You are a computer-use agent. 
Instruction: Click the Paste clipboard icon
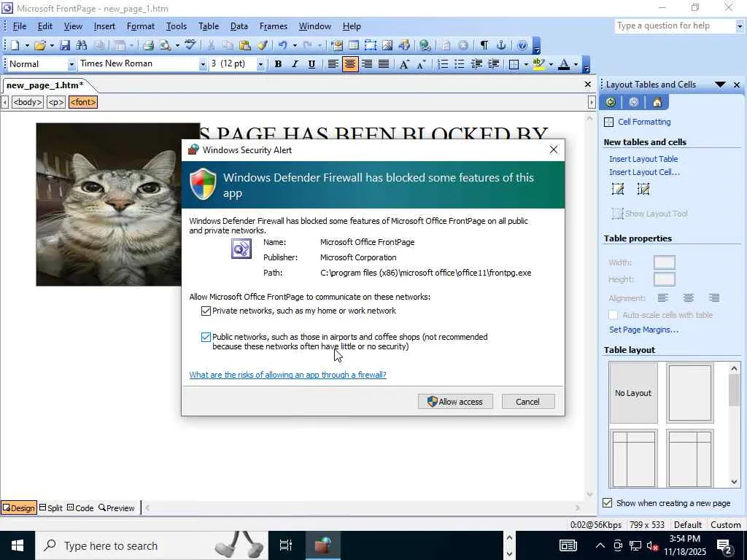tap(245, 45)
